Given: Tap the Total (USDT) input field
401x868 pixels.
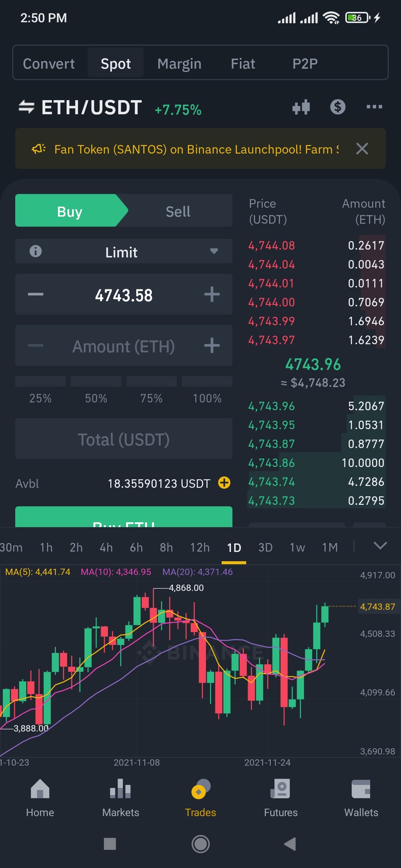Looking at the screenshot, I should (124, 438).
